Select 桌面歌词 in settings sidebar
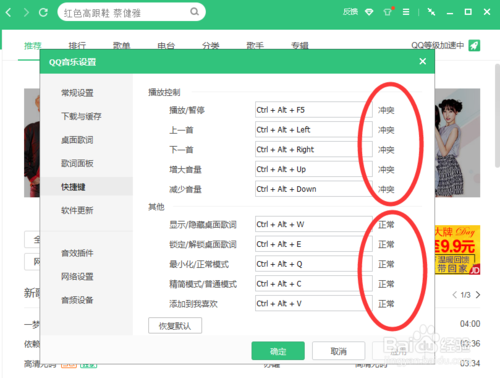 click(x=77, y=140)
